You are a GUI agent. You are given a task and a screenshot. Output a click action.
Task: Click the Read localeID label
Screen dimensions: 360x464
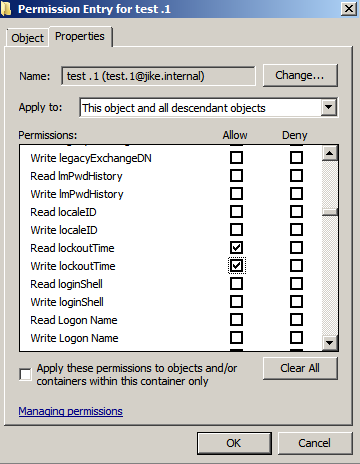click(x=63, y=212)
